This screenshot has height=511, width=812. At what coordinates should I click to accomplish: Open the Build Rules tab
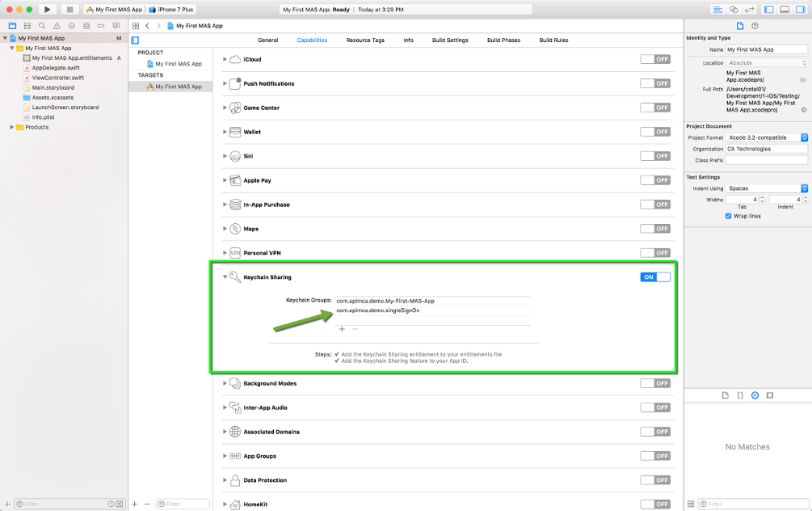[553, 40]
